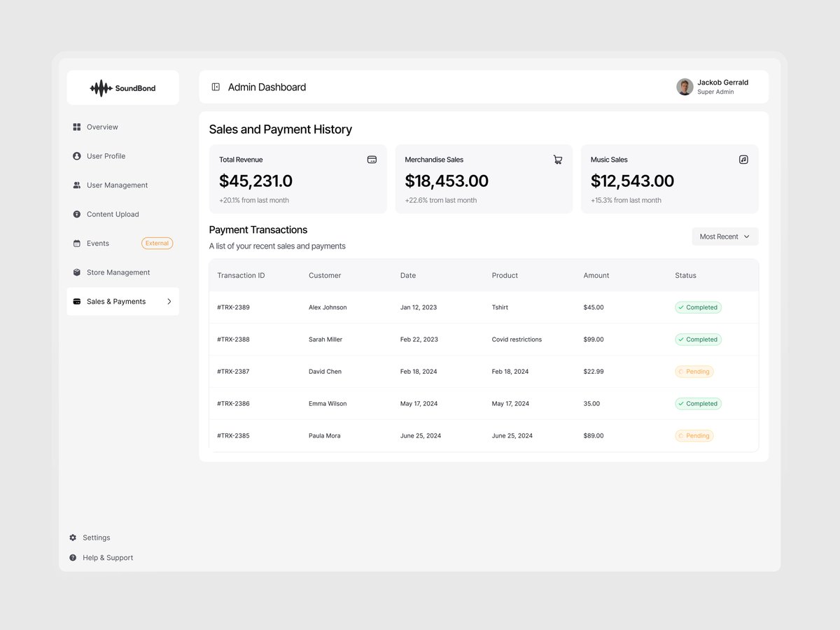Click the Completed status pill for Alex Johnson

(698, 307)
